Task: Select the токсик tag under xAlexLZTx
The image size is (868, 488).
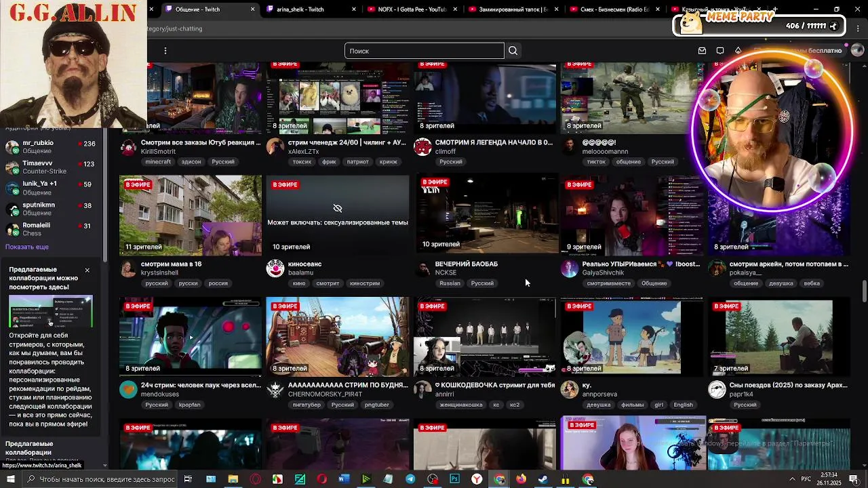Action: (302, 162)
